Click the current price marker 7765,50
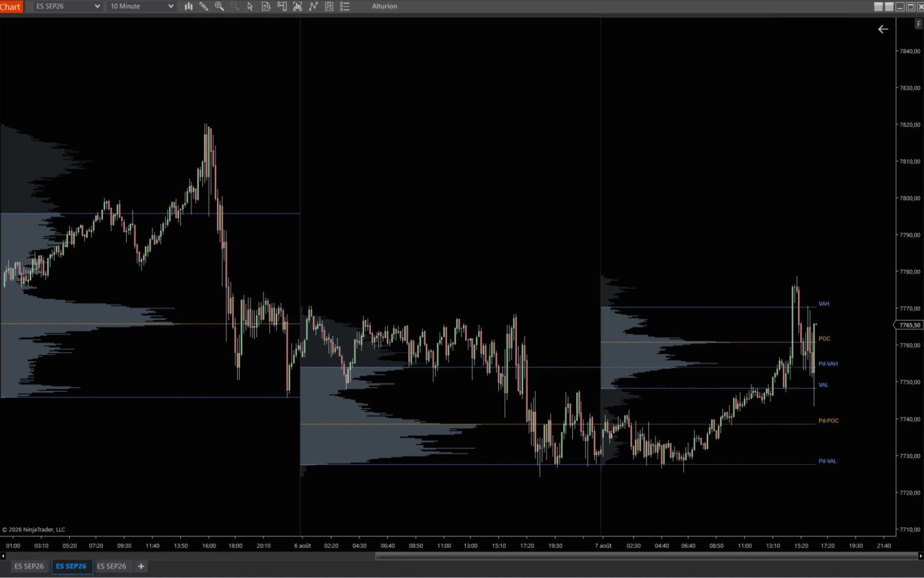Screen dimensions: 924x578 tap(908, 325)
